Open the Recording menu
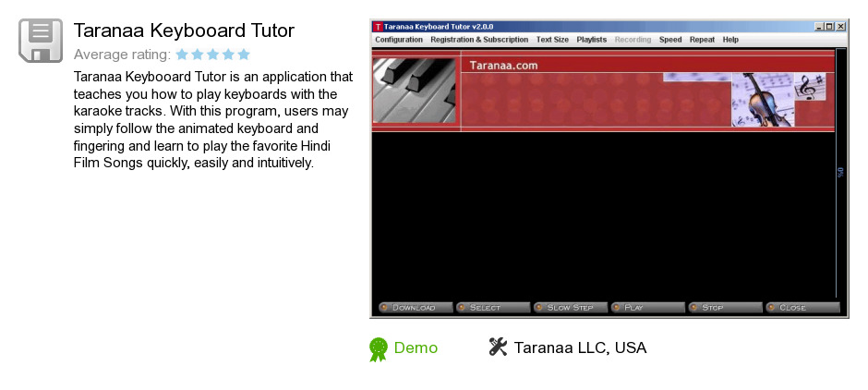Screen dimensions: 868x390 click(633, 40)
